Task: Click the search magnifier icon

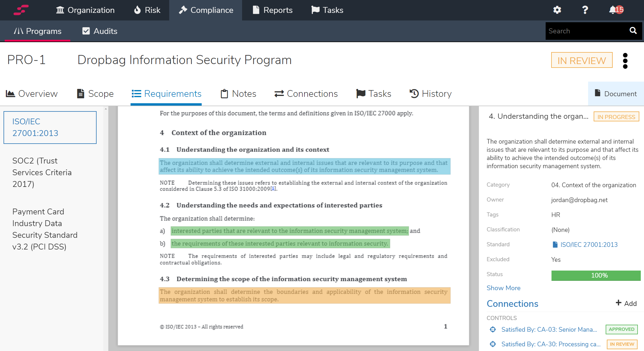Action: 633,31
